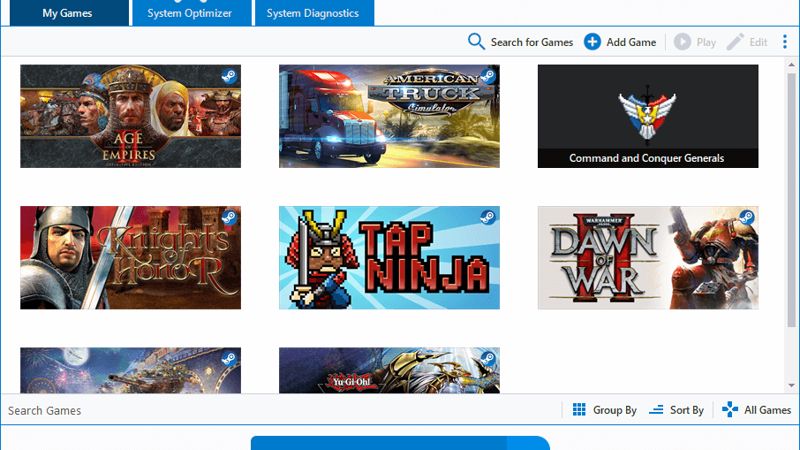Click the vertical scrollbar thumb

point(791,199)
